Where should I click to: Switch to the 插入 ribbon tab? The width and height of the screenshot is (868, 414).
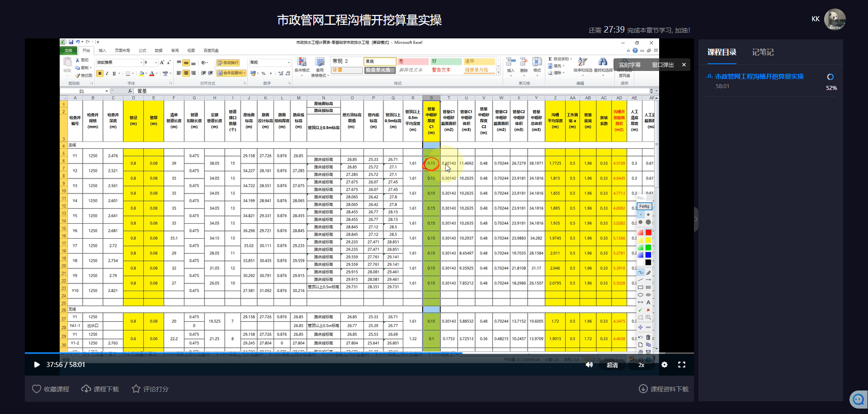tap(103, 51)
